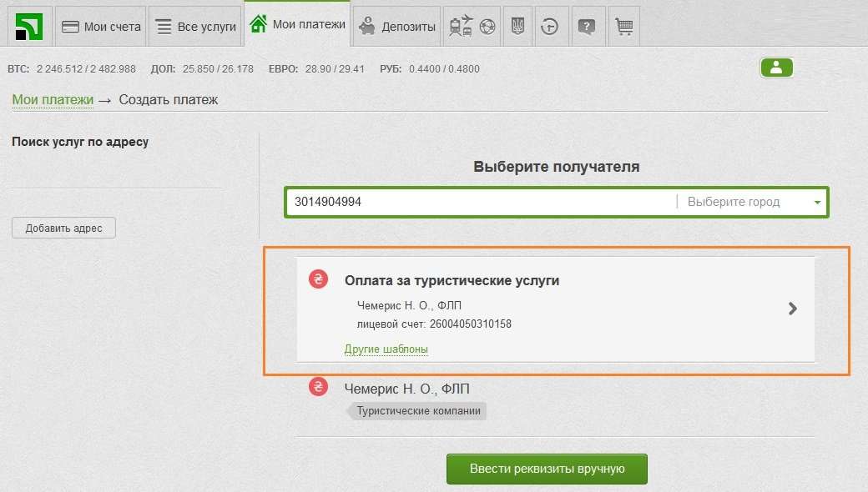The height and width of the screenshot is (492, 868).
Task: Click the green user profile icon
Action: pos(777,68)
